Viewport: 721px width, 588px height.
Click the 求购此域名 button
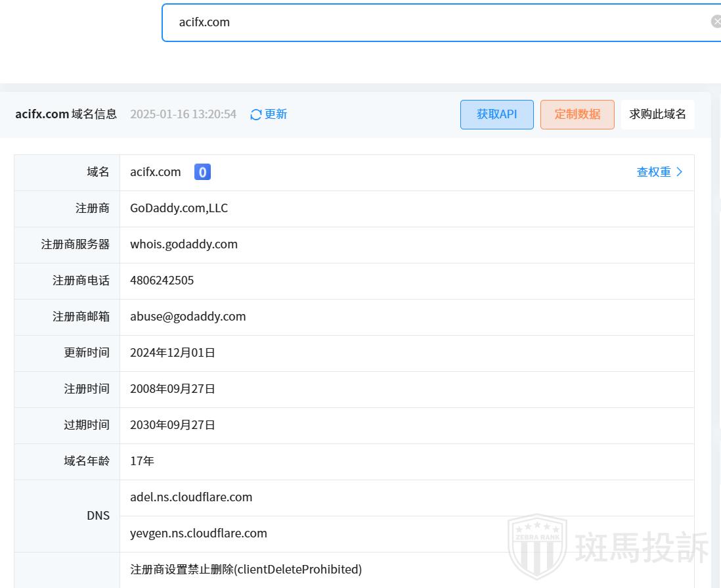point(657,114)
